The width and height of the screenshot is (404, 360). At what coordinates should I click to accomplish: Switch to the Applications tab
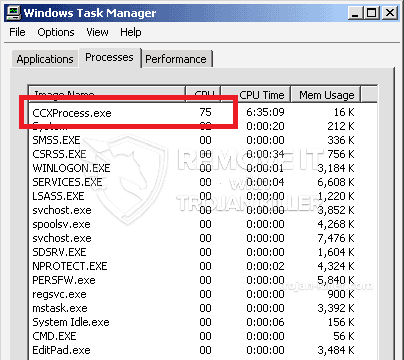45,59
